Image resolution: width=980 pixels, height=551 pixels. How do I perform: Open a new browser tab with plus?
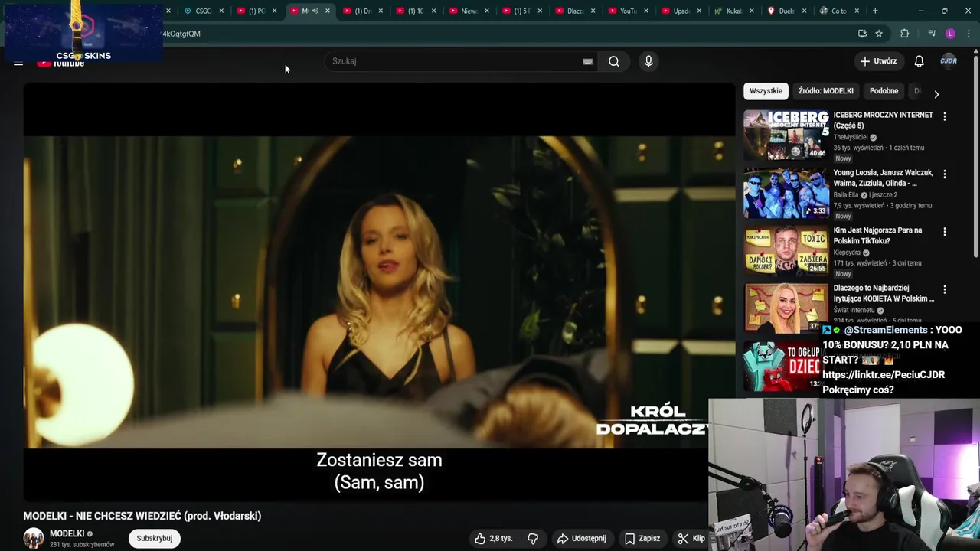(875, 11)
